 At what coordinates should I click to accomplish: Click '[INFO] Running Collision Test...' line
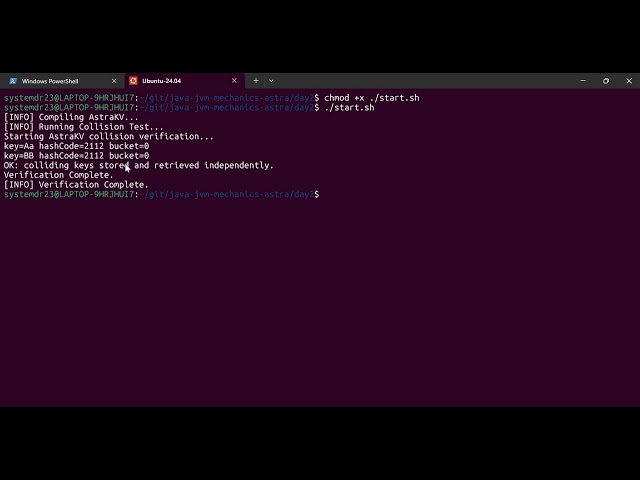(83, 127)
